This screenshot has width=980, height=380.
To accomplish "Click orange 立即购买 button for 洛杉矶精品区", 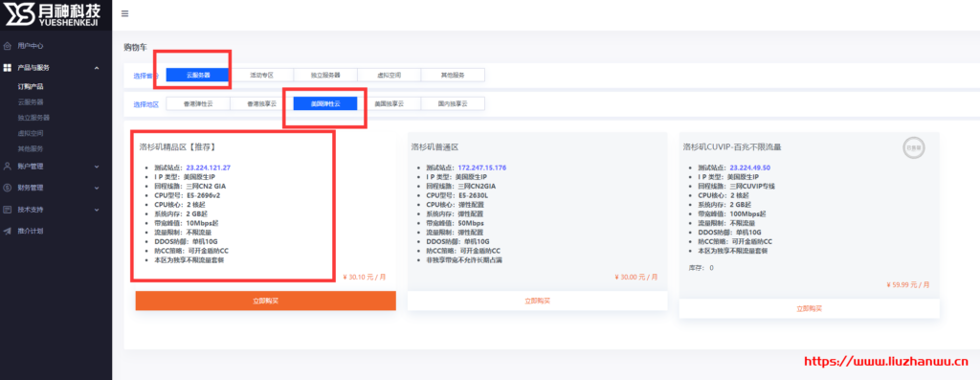I will coord(266,301).
